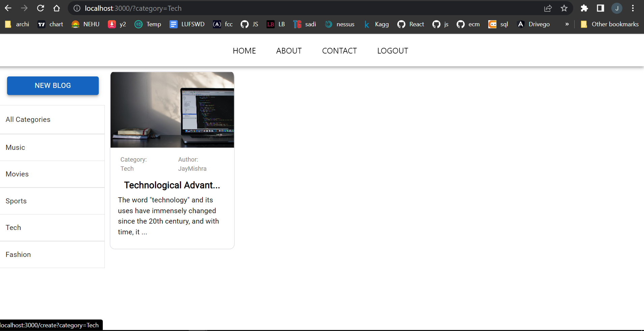Open the React bookmark
This screenshot has width=644, height=331.
[x=410, y=24]
